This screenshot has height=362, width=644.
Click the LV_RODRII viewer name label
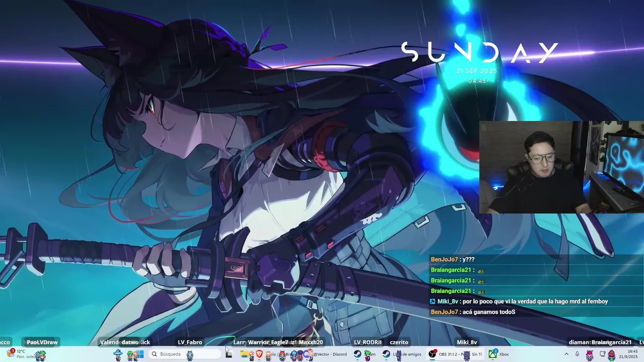click(368, 342)
